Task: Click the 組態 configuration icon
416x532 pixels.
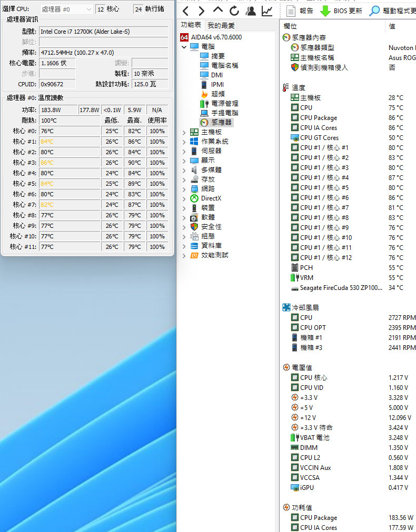Action: pyautogui.click(x=194, y=236)
